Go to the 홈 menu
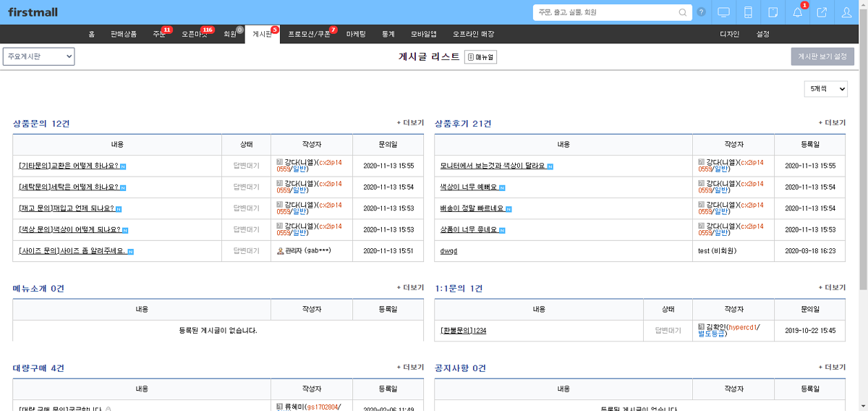 [x=92, y=34]
